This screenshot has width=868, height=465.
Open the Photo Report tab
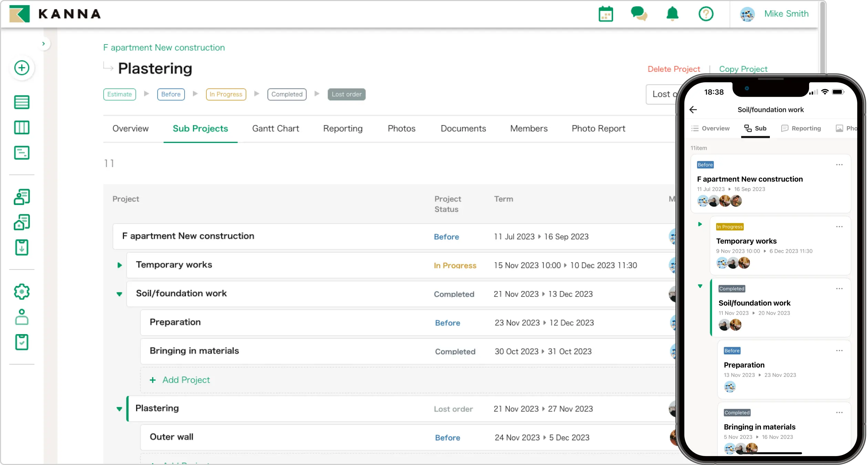598,128
